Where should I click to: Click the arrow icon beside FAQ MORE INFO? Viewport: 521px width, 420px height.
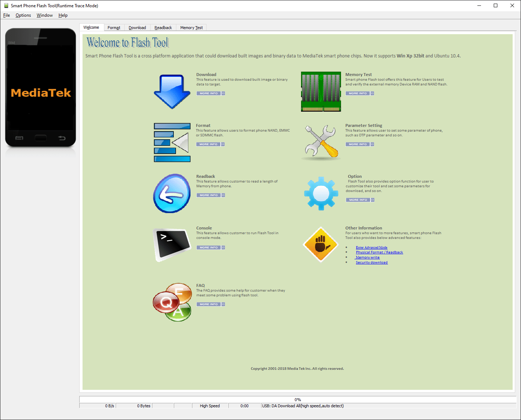click(223, 304)
